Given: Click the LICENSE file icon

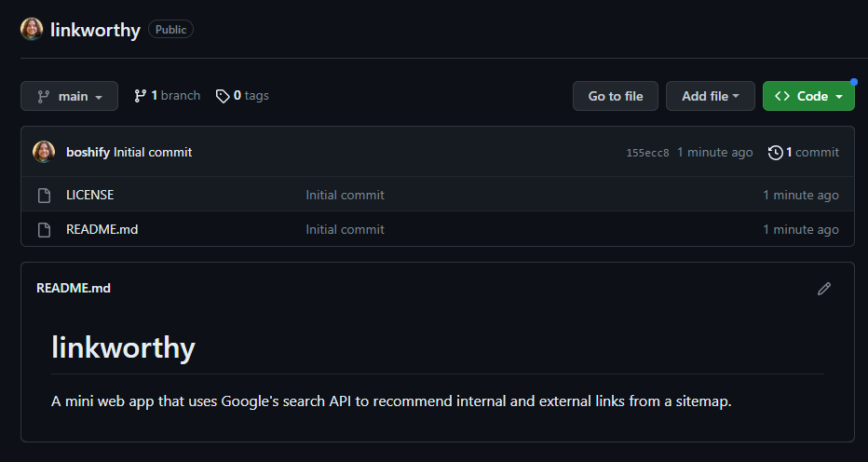Looking at the screenshot, I should point(44,196).
